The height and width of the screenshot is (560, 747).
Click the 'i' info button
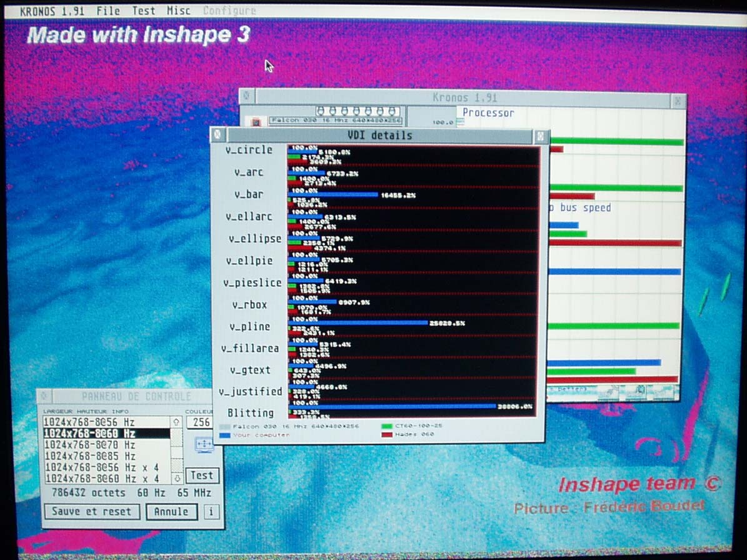211,512
